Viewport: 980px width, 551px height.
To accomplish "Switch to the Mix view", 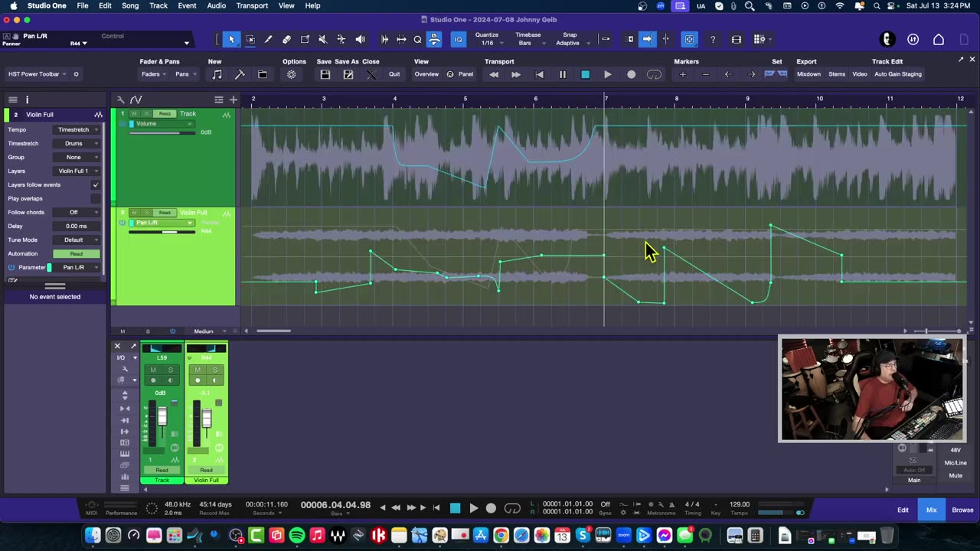I will click(932, 510).
